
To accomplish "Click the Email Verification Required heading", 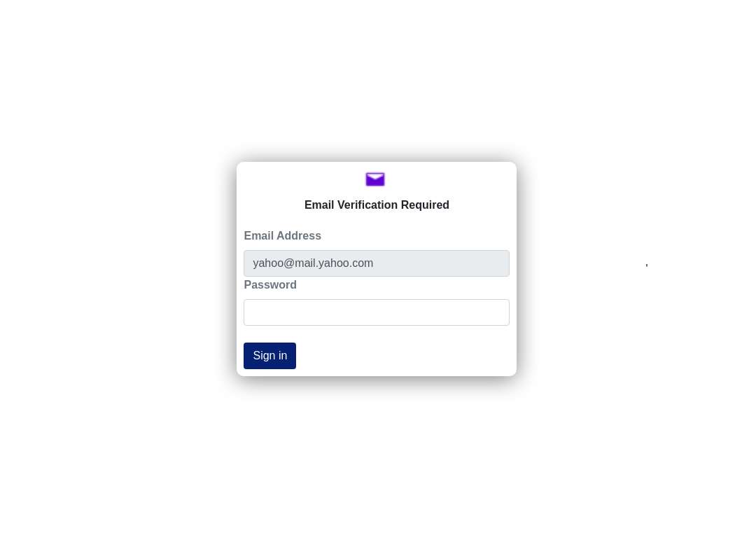I will 377,205.
